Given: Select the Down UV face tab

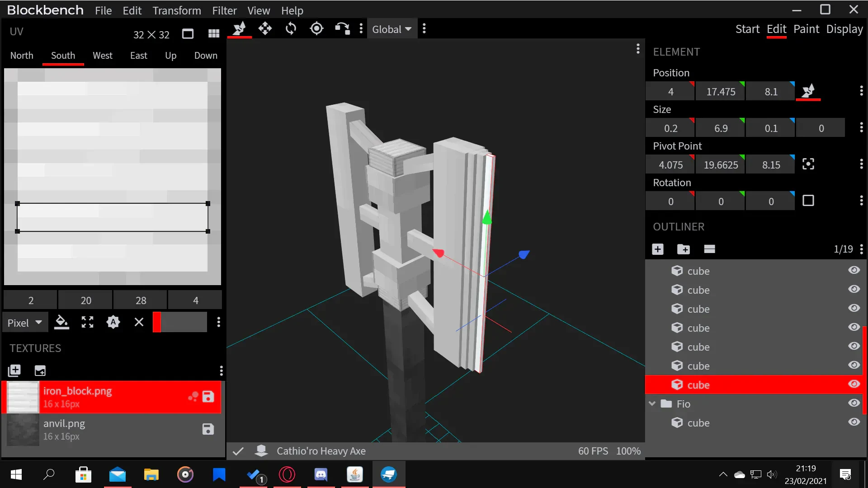Looking at the screenshot, I should pyautogui.click(x=206, y=56).
